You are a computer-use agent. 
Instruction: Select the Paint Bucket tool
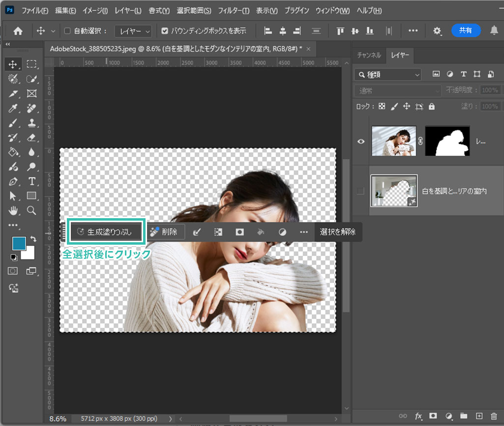(13, 152)
